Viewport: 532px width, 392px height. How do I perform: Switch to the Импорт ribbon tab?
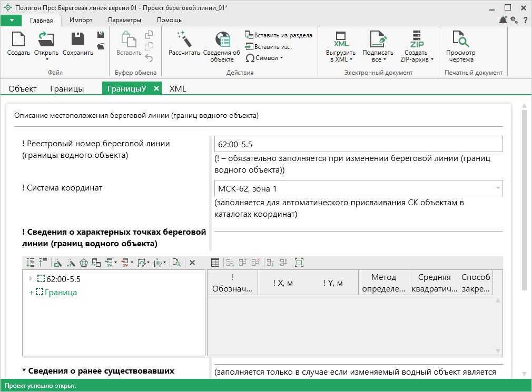(81, 20)
